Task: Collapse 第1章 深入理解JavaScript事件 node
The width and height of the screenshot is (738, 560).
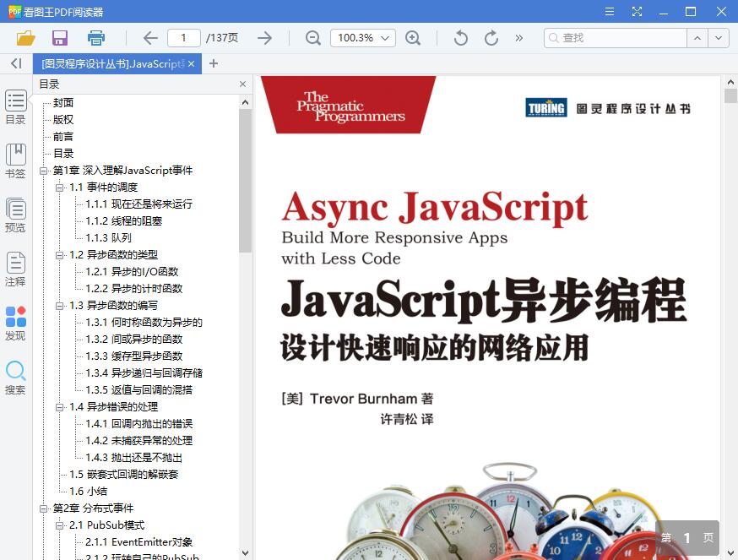Action: point(44,171)
